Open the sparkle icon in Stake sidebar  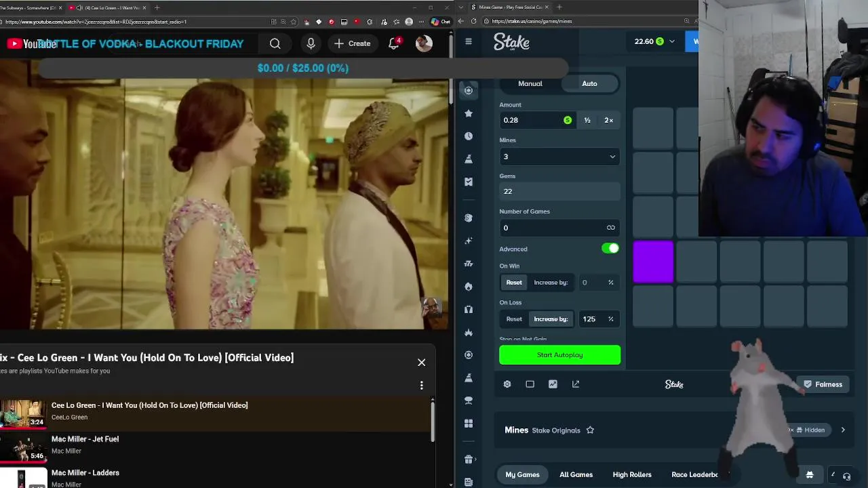pos(468,241)
